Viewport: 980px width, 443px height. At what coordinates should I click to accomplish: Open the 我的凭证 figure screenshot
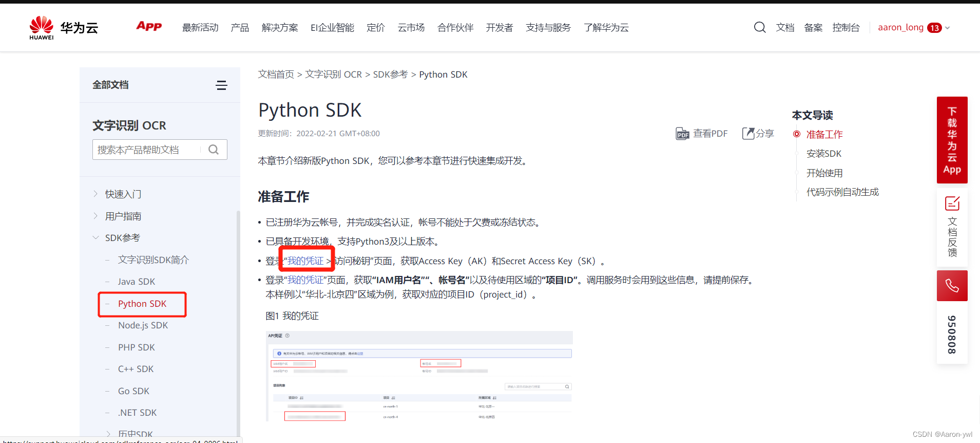419,376
